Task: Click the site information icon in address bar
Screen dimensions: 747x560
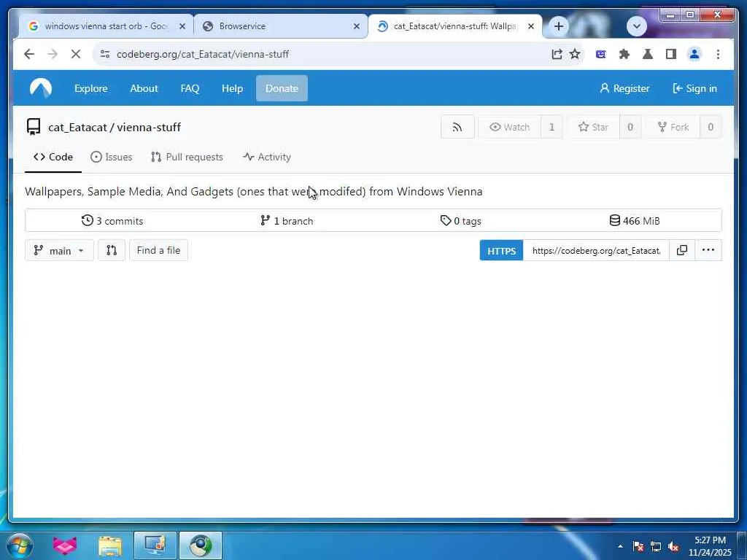Action: pyautogui.click(x=105, y=54)
